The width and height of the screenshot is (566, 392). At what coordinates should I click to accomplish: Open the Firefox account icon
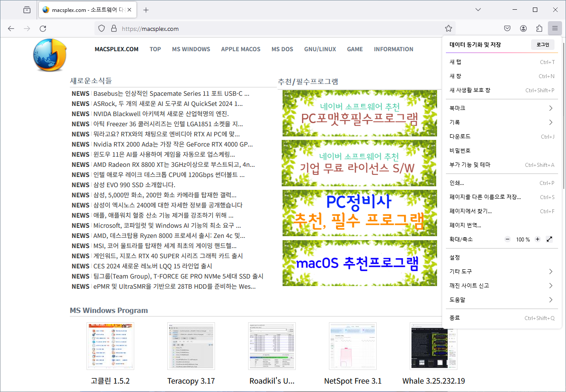pos(523,28)
